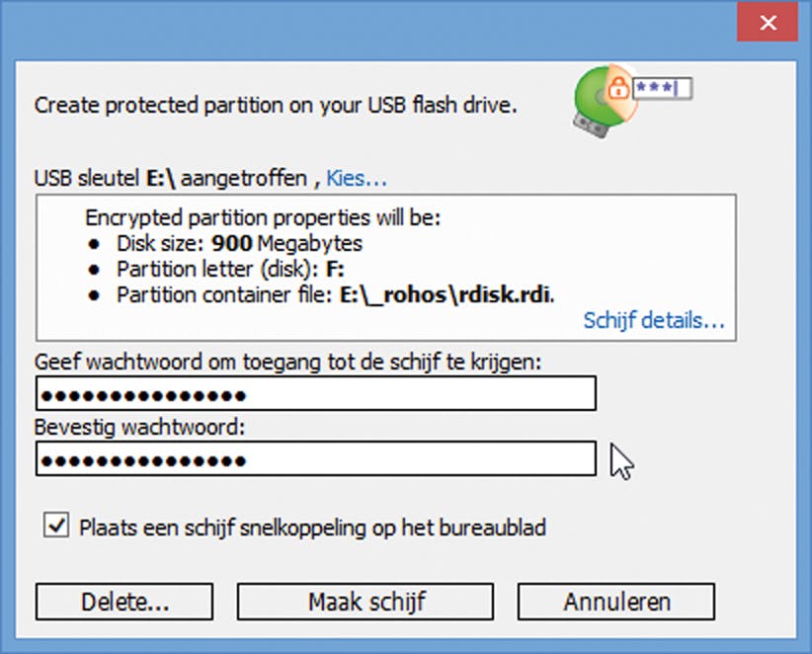Select the 'Disk size: 900 Megabytes' line
Image resolution: width=812 pixels, height=654 pixels.
(240, 243)
